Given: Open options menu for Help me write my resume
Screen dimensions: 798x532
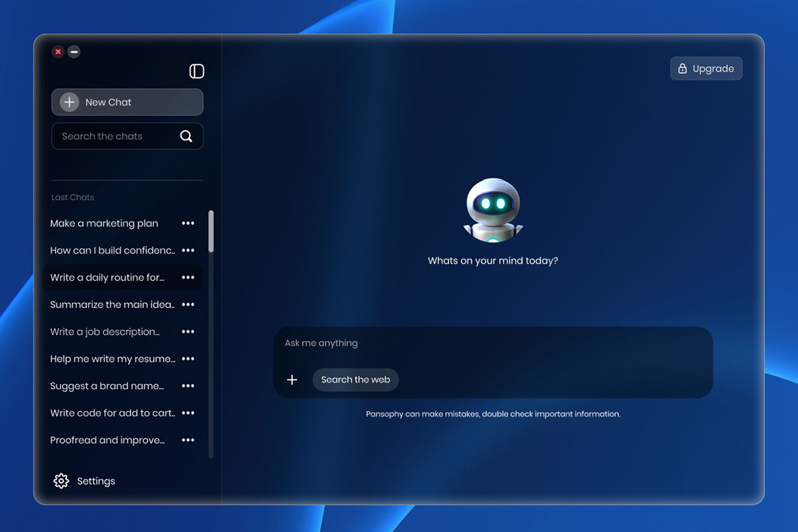Looking at the screenshot, I should [188, 358].
